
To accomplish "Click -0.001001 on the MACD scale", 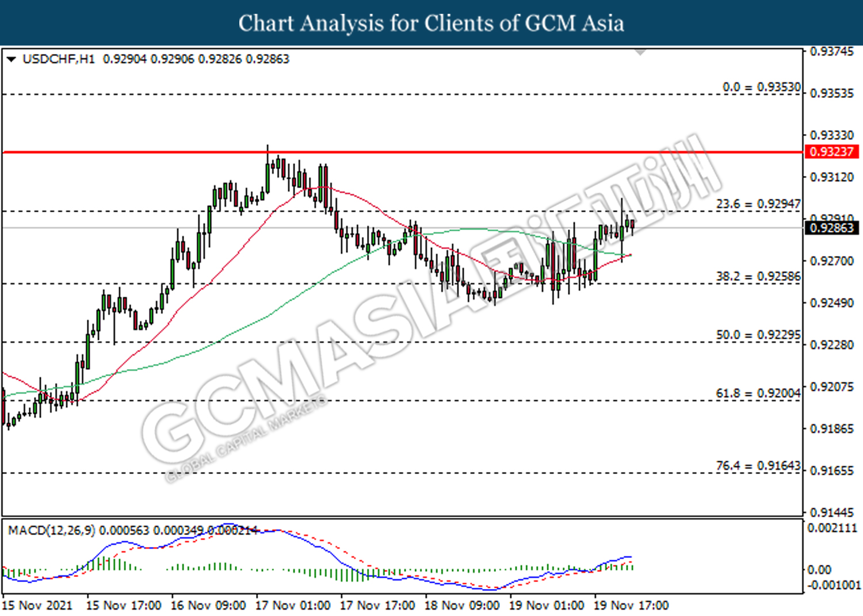I will pyautogui.click(x=834, y=586).
